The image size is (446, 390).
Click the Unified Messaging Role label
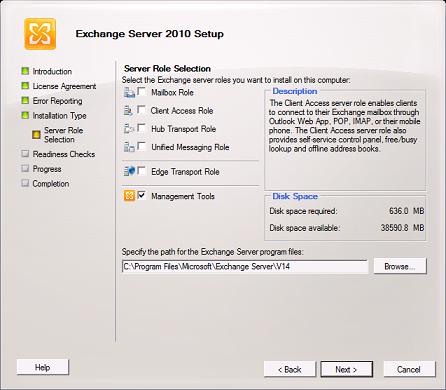pyautogui.click(x=190, y=147)
